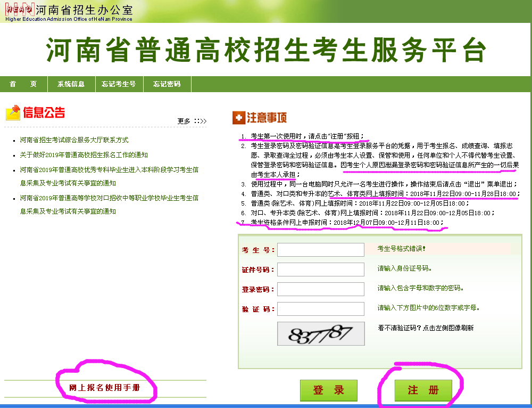Open 关于做好2019年普通高校招生报名工作的通知

coord(84,155)
